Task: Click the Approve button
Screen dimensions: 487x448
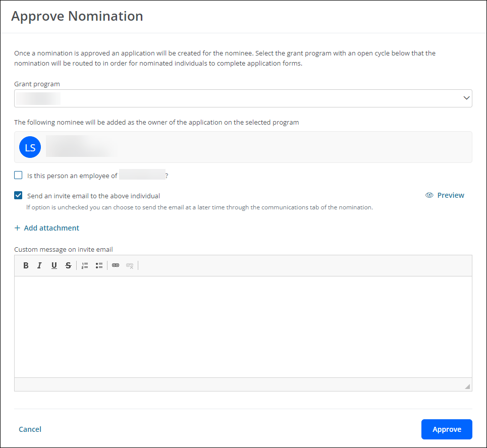Action: 447,429
